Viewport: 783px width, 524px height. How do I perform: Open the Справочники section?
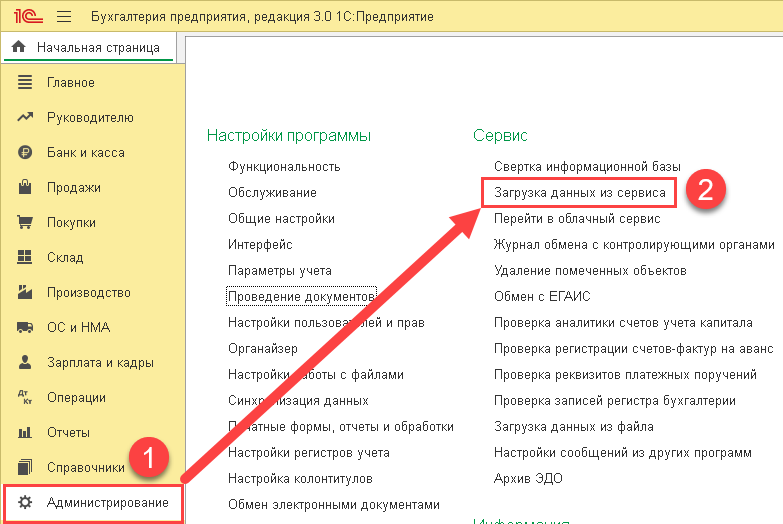86,468
